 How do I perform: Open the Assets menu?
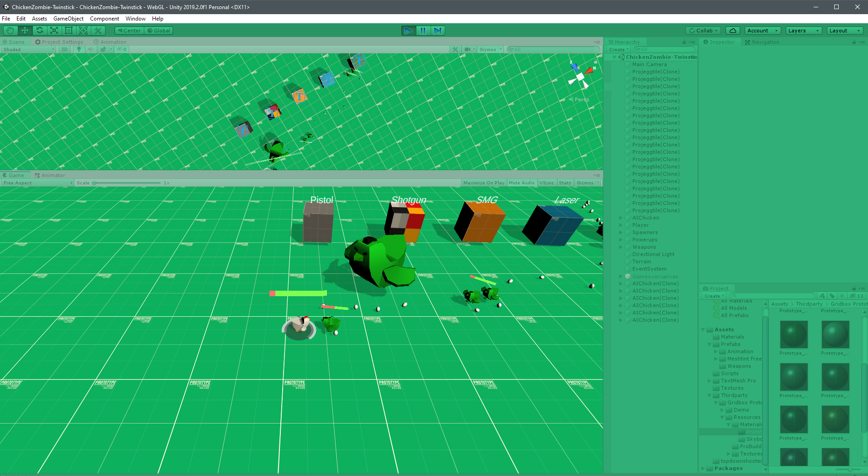pos(39,19)
